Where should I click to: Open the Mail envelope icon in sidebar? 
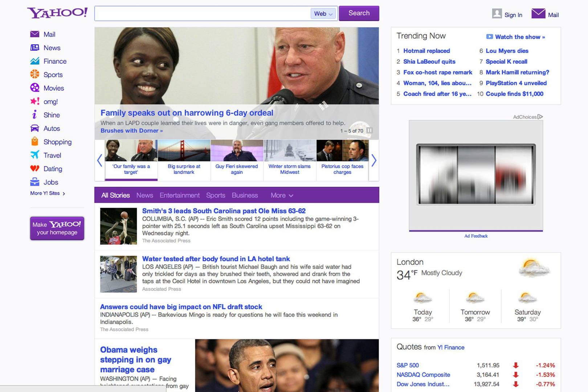[34, 34]
